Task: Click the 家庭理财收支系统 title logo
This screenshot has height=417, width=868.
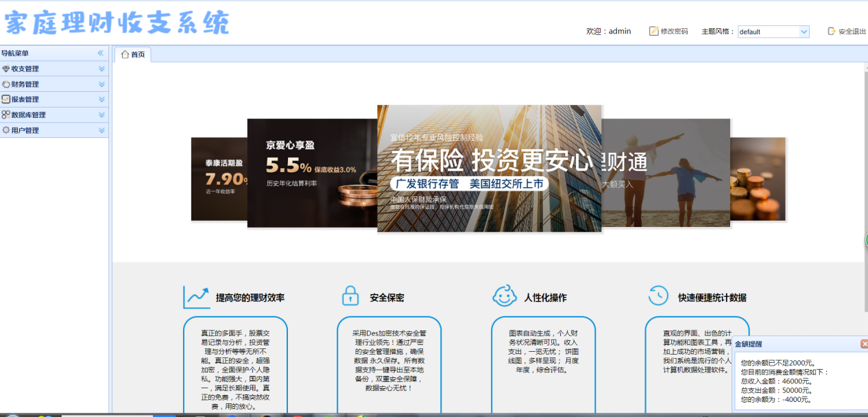Action: click(116, 23)
